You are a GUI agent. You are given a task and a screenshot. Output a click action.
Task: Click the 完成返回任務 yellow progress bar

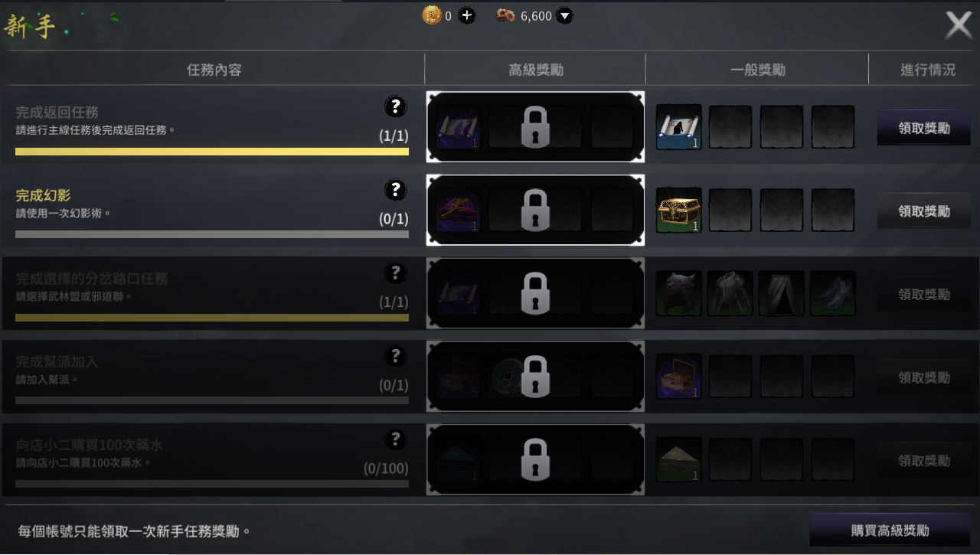click(x=212, y=152)
